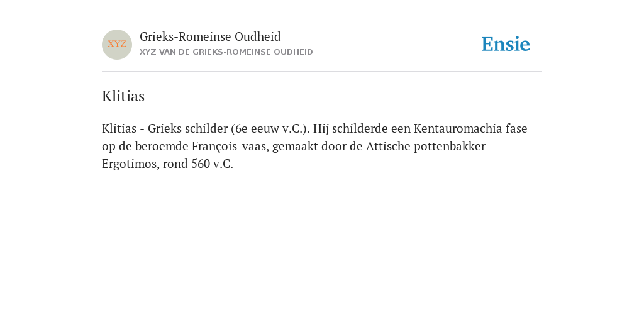
Task: Click the word gemaakt in the paragraph
Action: 294,147
